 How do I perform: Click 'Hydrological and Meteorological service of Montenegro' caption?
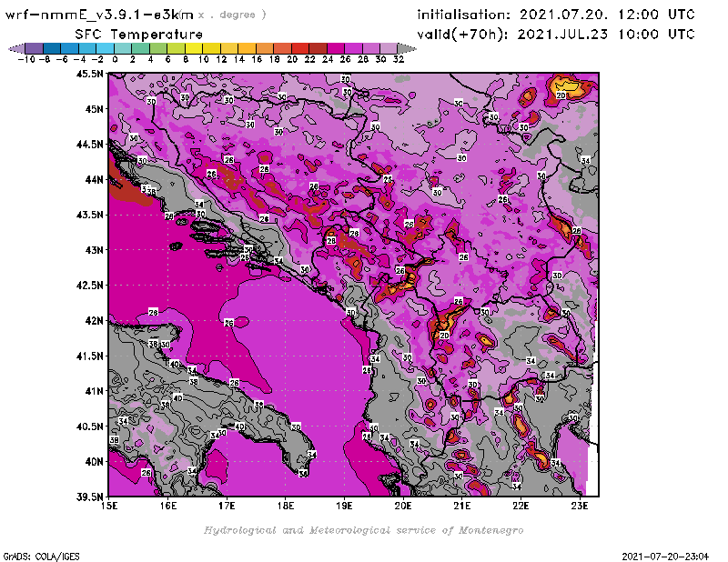(363, 530)
